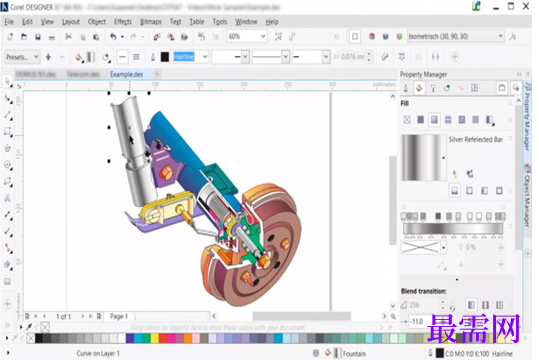Select the Rectangular fountain fill type
Image resolution: width=539 pixels, height=360 pixels.
point(499,190)
